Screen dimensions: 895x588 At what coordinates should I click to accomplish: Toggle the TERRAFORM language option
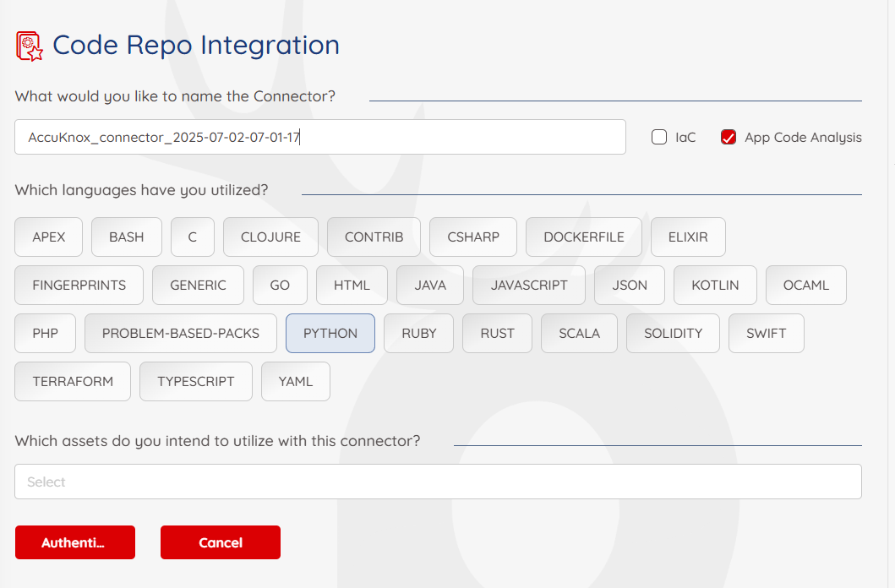coord(73,382)
